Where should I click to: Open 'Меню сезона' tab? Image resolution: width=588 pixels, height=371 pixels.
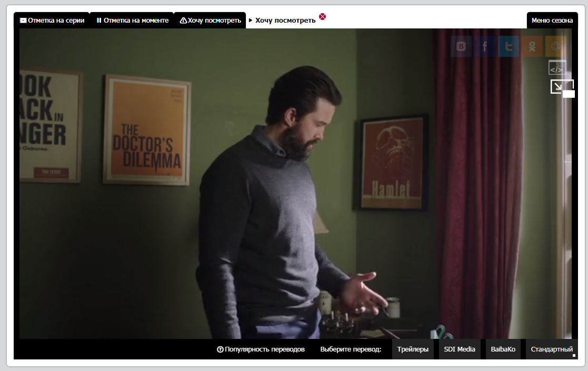[552, 20]
